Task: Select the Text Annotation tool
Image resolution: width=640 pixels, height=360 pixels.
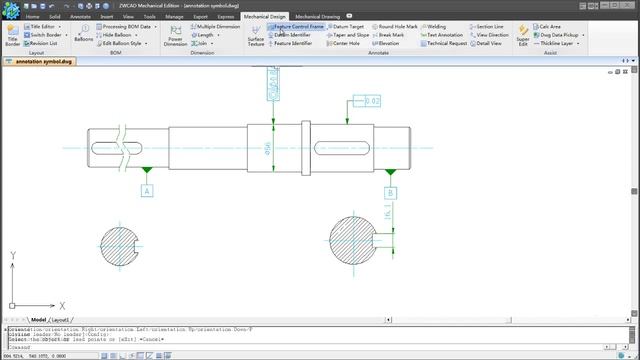Action: 442,35
